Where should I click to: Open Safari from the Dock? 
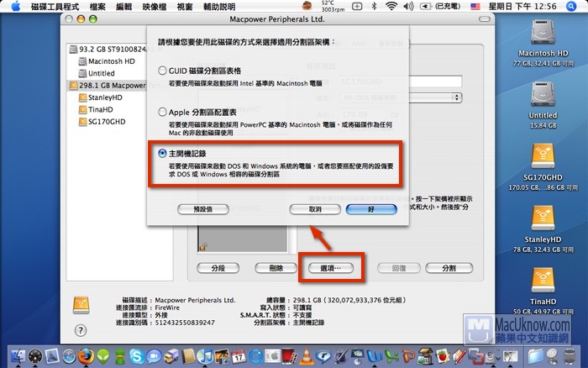pos(69,356)
